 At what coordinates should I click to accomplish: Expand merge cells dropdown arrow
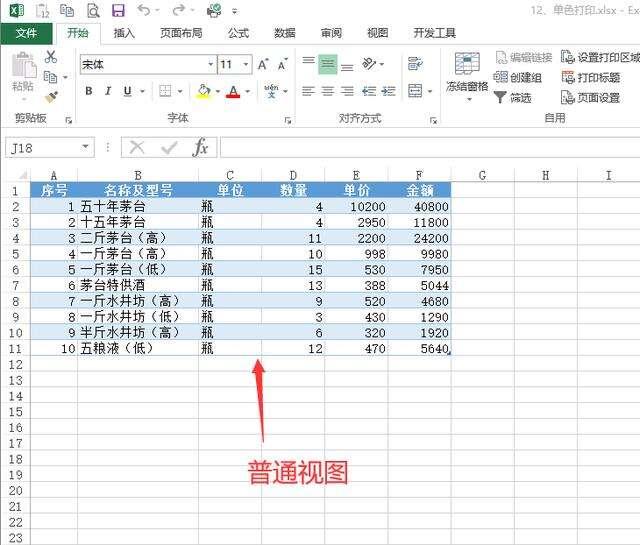430,91
